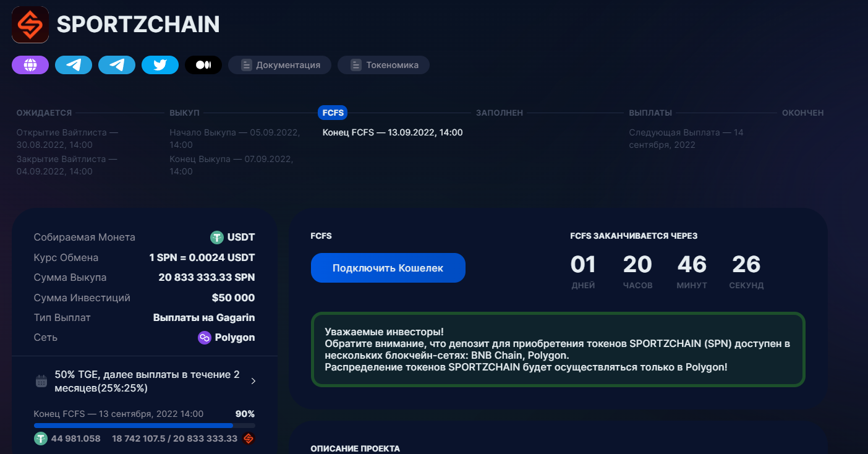Click the '50% TGE, далее выплаты' vesting text

point(147,381)
